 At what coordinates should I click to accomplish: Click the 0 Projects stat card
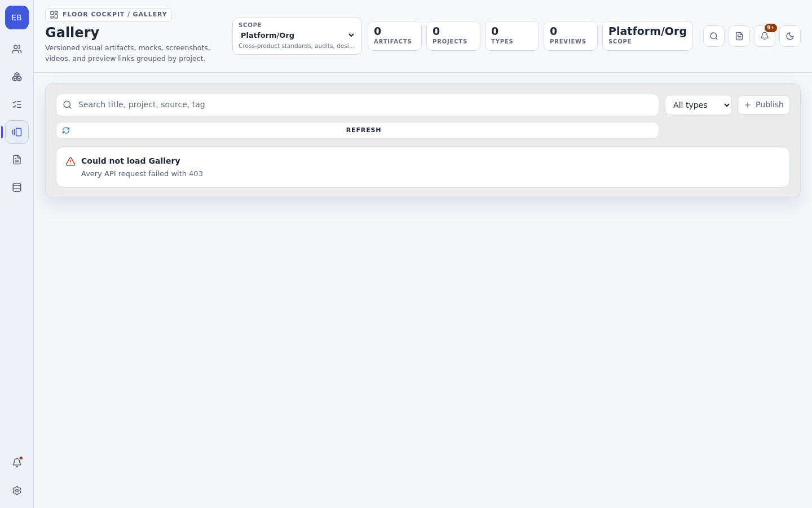point(453,36)
